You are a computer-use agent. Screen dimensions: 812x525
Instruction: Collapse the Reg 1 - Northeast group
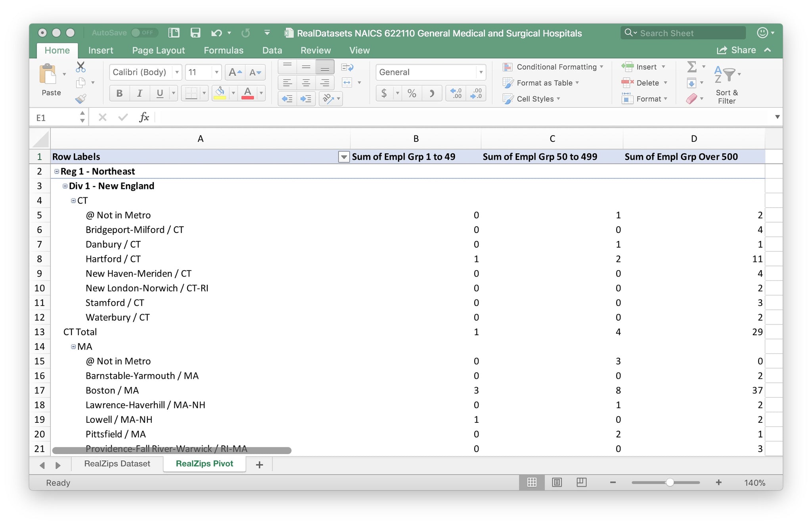click(57, 172)
